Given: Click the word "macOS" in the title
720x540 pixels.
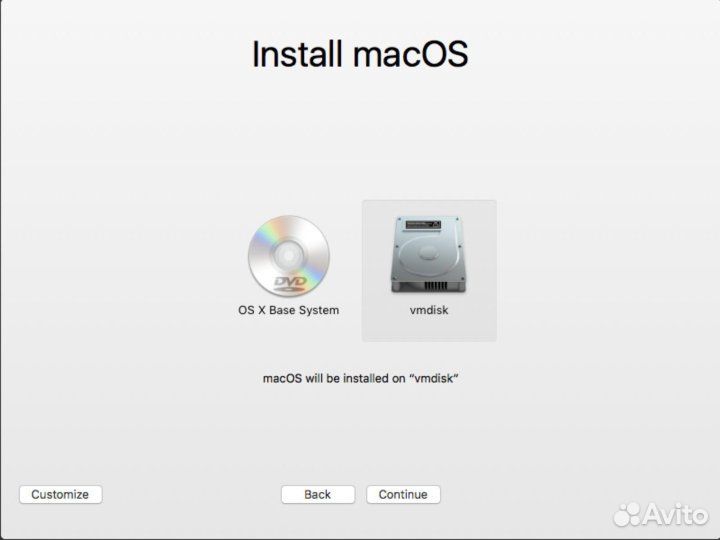Looking at the screenshot, I should 411,54.
